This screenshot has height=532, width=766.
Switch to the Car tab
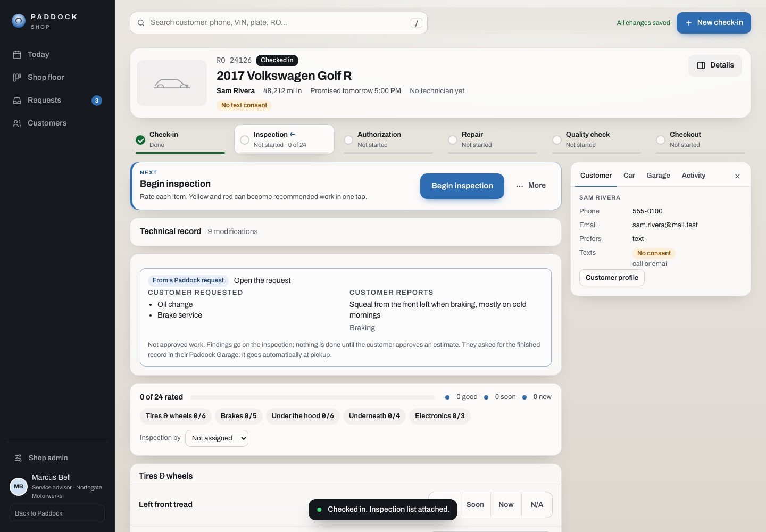tap(629, 176)
